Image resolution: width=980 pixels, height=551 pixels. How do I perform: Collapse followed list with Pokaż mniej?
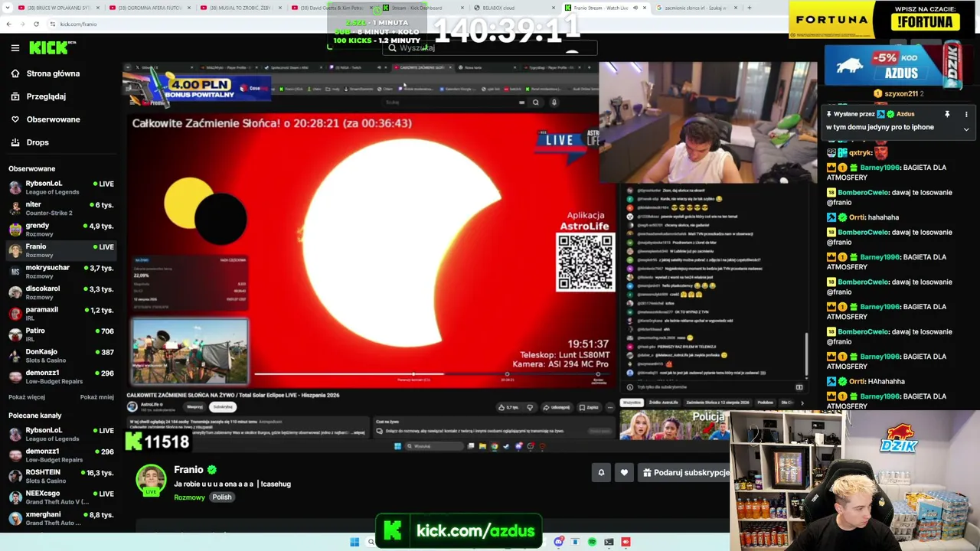(x=97, y=397)
